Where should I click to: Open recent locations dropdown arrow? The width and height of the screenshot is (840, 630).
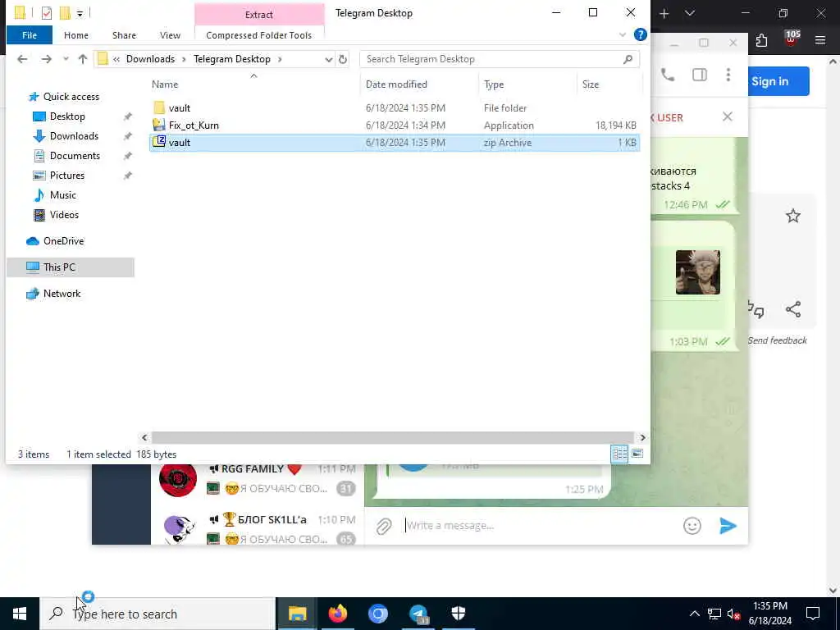click(x=66, y=59)
